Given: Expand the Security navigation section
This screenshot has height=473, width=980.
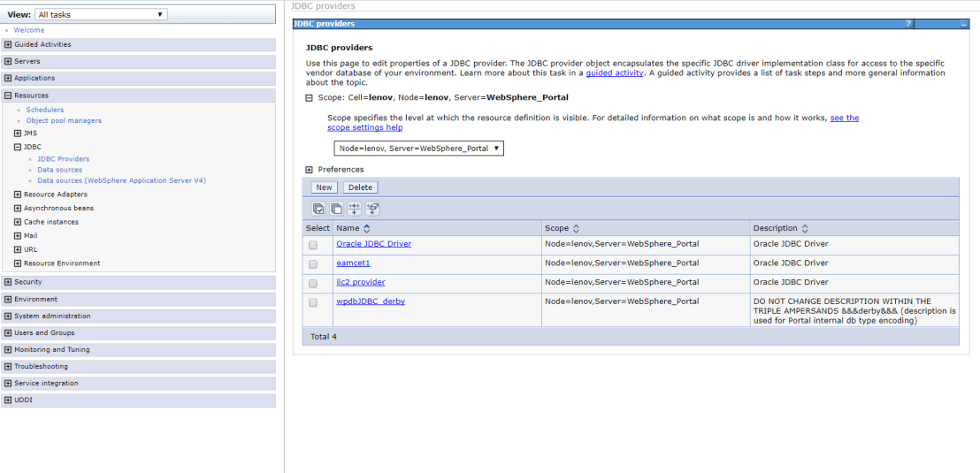Looking at the screenshot, I should 8,282.
